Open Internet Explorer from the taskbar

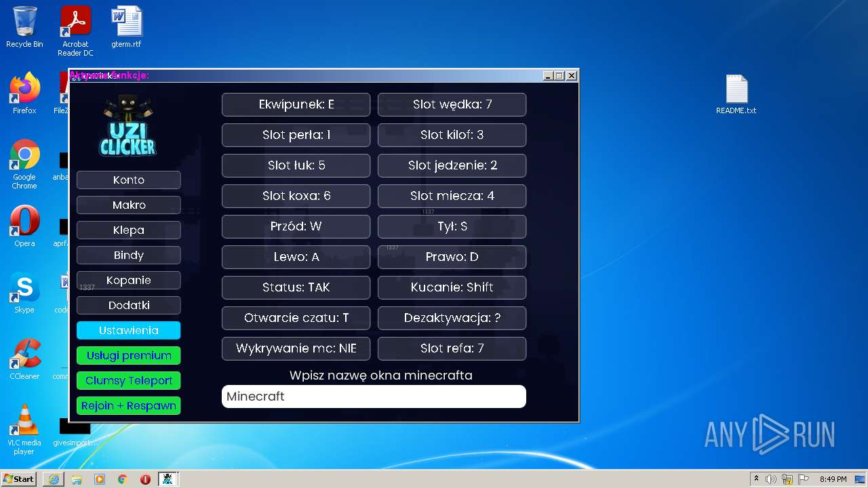(x=54, y=479)
